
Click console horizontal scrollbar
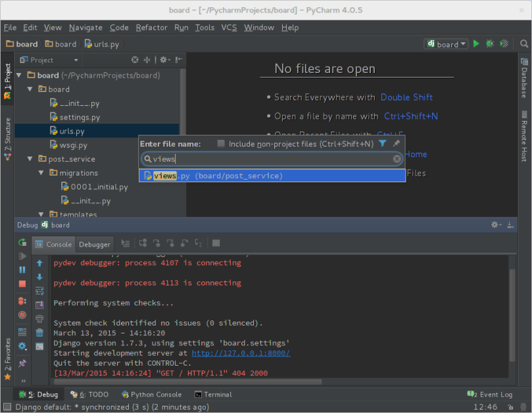[187, 382]
